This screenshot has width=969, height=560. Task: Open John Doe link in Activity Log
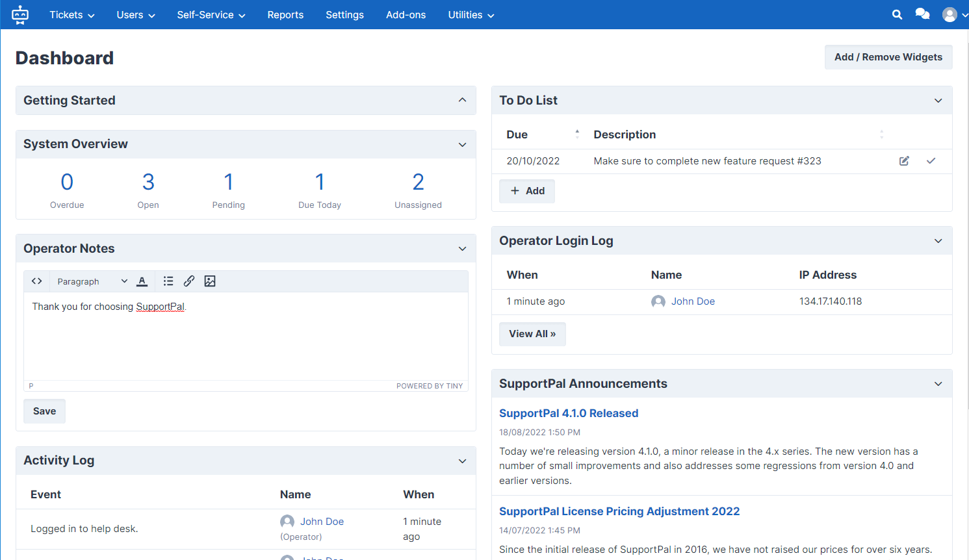(322, 522)
